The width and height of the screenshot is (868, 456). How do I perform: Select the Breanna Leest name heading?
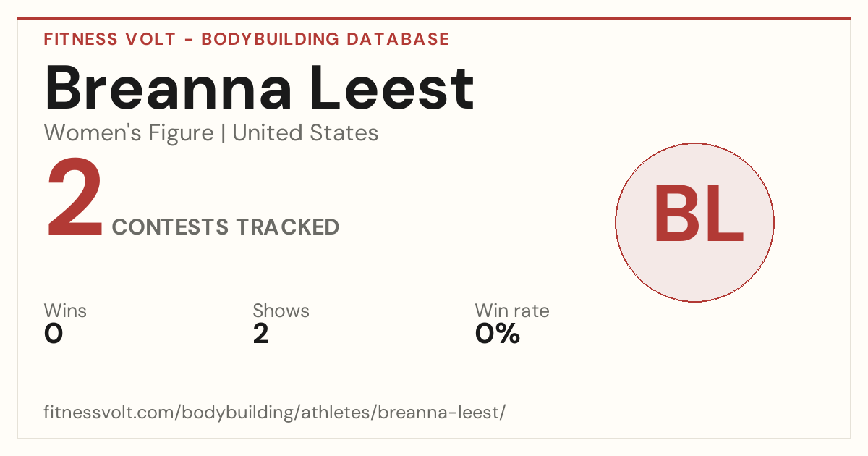click(x=260, y=89)
